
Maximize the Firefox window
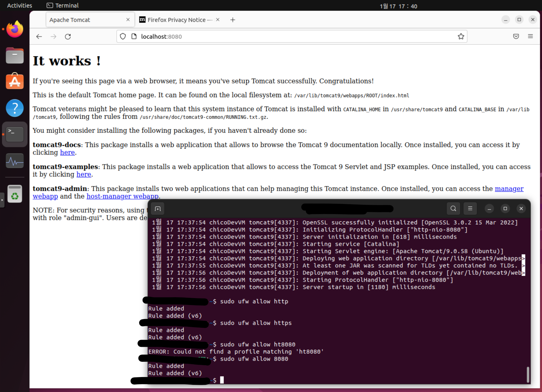tap(519, 20)
